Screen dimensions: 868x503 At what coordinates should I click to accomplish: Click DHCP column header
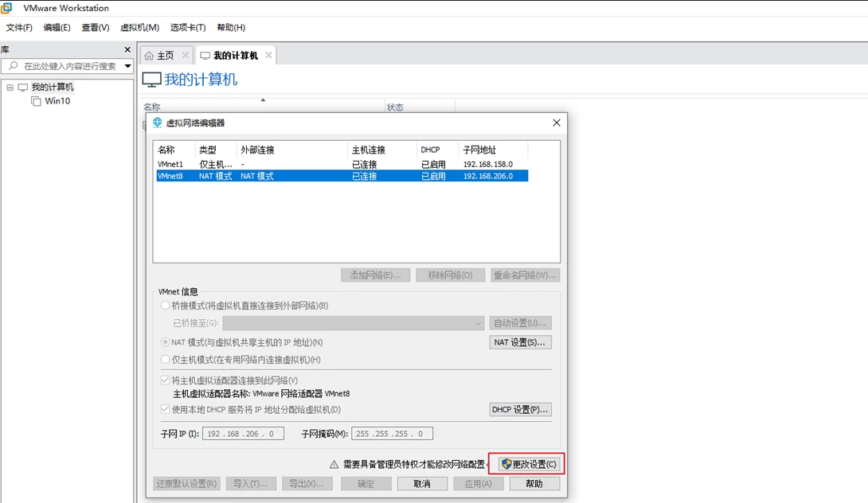click(437, 150)
